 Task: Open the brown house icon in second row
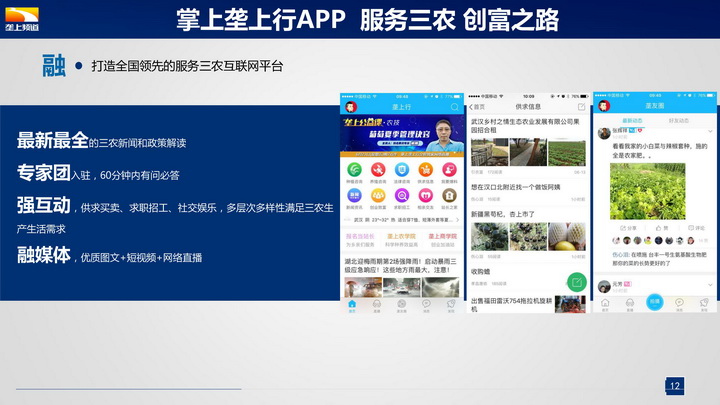coord(449,196)
